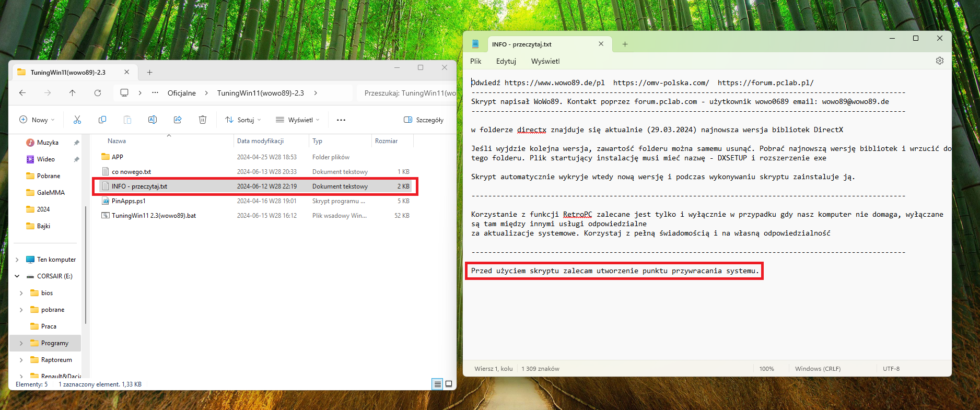Go forward with Explorer forward arrow
The height and width of the screenshot is (410, 980).
[48, 93]
